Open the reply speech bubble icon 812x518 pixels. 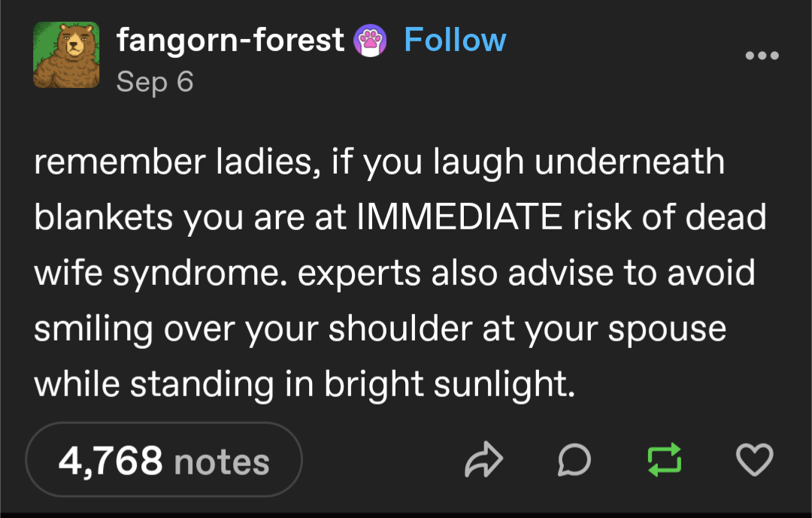point(574,459)
